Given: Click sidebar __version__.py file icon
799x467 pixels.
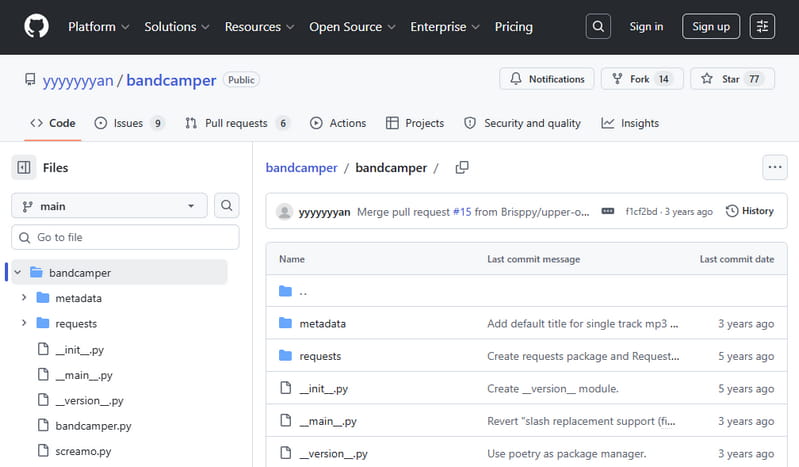Looking at the screenshot, I should [43, 399].
